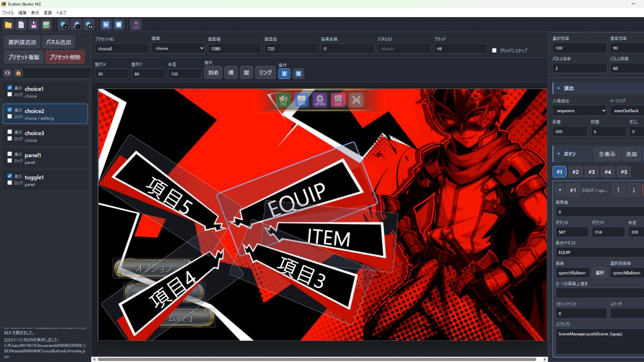Click the grey crossed icon #5 in canvas
Image resolution: width=644 pixels, height=362 pixels.
pyautogui.click(x=356, y=100)
